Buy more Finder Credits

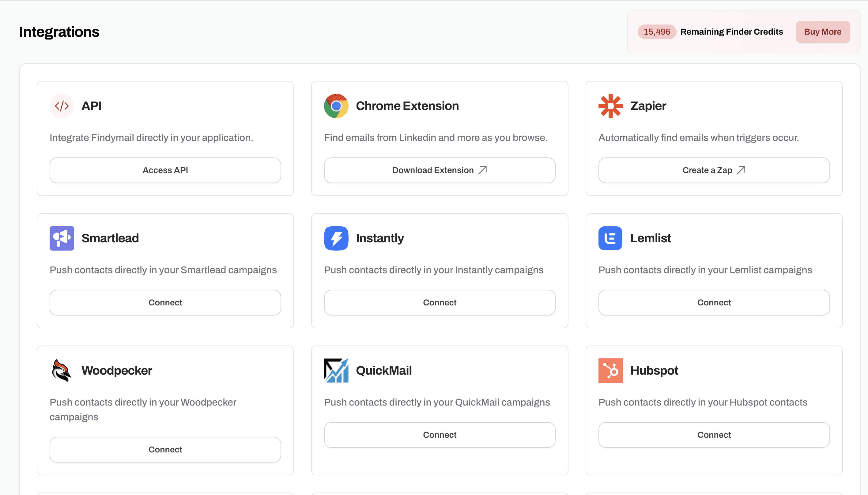pyautogui.click(x=822, y=32)
